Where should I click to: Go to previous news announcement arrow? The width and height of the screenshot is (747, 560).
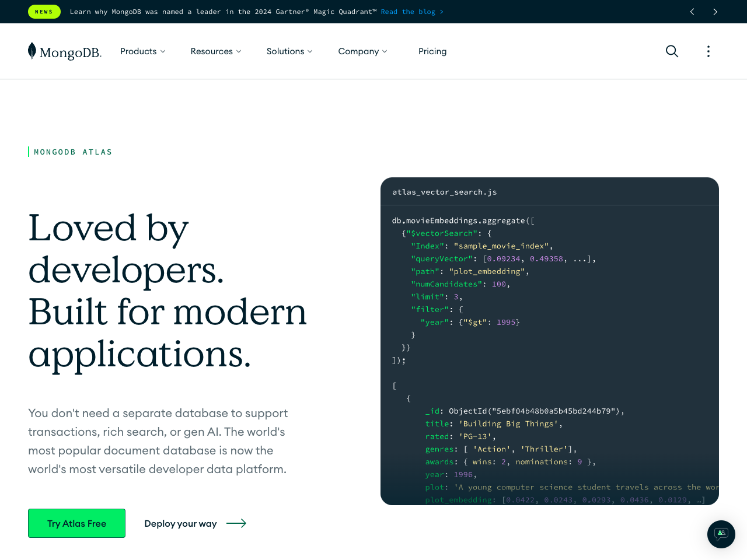click(692, 12)
